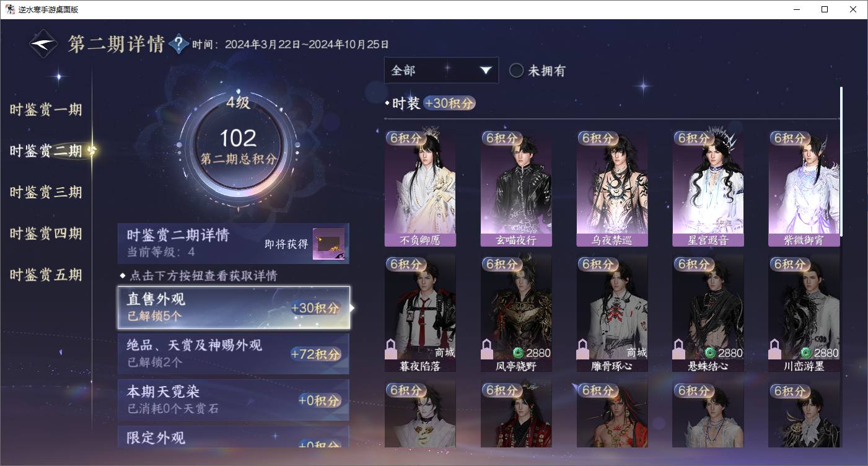Expand the 直售外观 details arrow
This screenshot has width=868, height=466.
pos(353,307)
